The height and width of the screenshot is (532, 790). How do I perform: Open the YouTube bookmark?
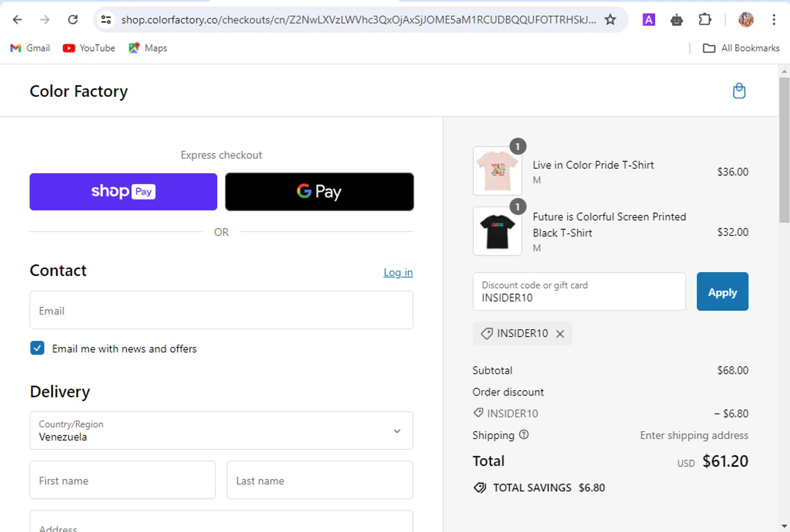click(89, 48)
